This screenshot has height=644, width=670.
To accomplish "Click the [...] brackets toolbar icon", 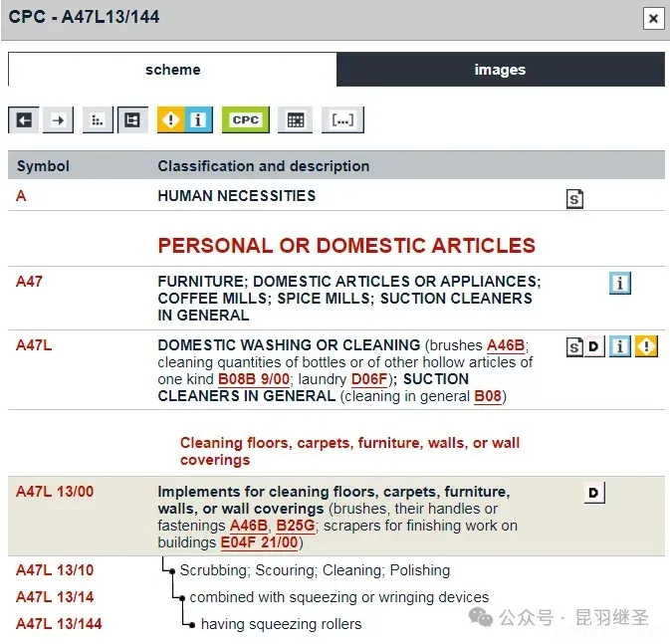I will pos(342,120).
